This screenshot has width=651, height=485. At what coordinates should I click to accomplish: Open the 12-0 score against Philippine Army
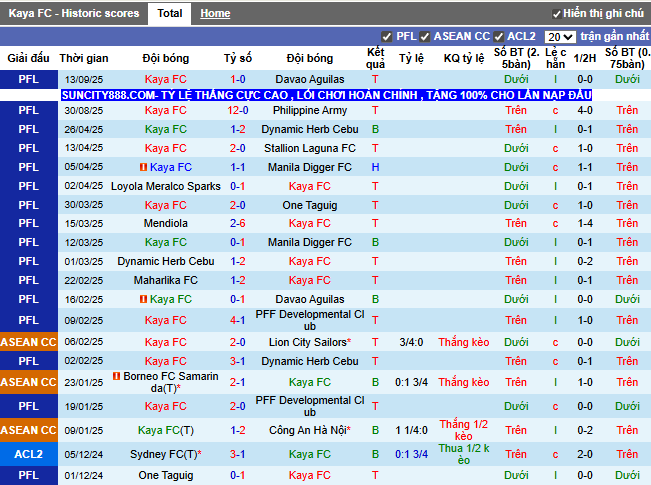[238, 110]
